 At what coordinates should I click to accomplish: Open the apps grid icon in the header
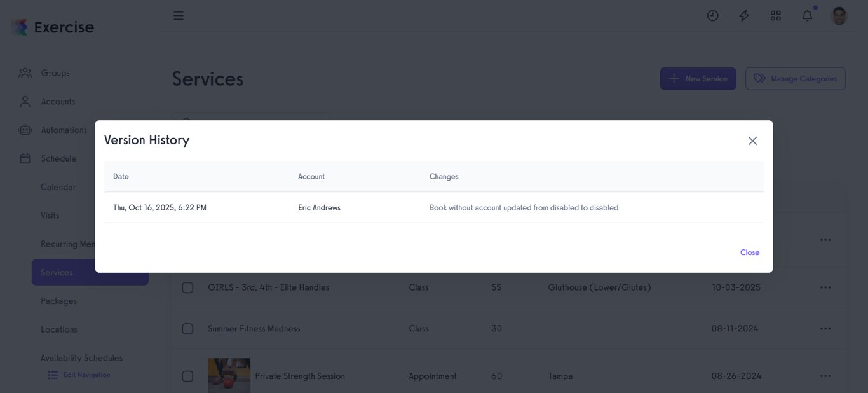pos(775,15)
